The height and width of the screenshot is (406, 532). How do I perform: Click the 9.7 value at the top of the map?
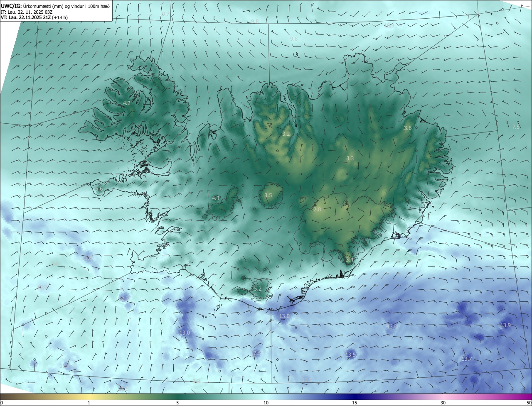pos(166,14)
